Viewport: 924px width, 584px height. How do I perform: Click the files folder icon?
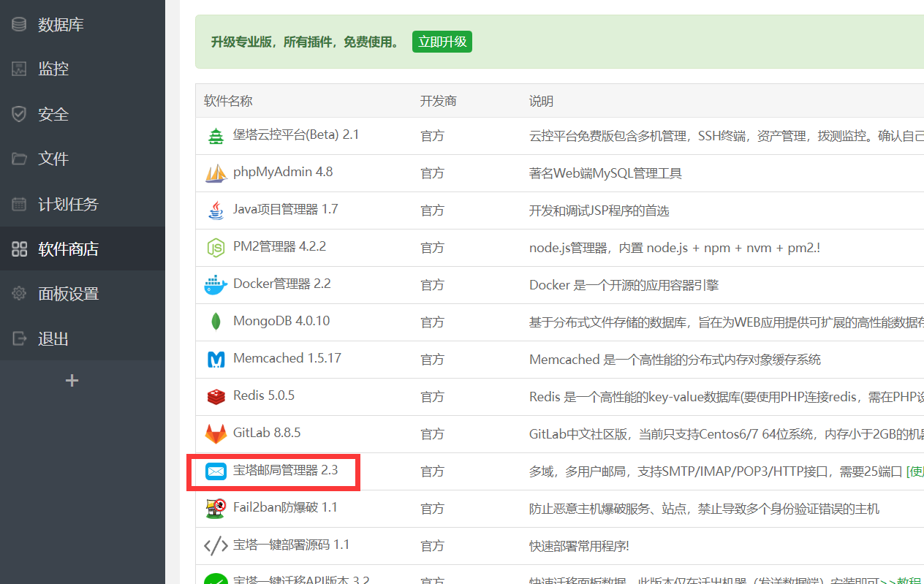(19, 159)
